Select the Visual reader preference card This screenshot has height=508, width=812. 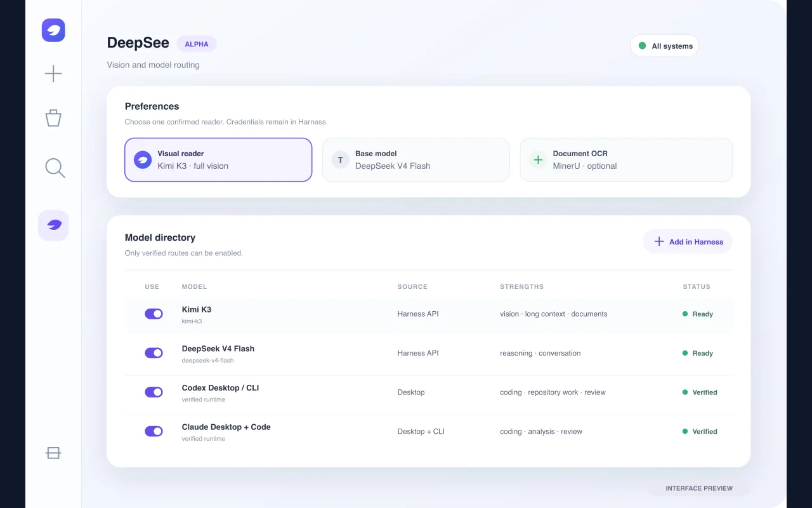click(x=218, y=160)
